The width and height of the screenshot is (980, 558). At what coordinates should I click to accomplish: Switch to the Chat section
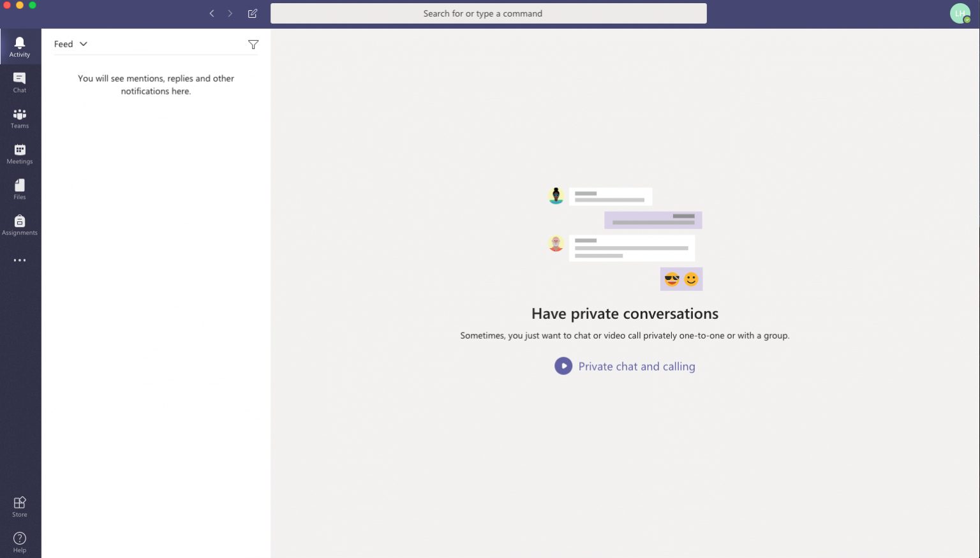pyautogui.click(x=20, y=82)
